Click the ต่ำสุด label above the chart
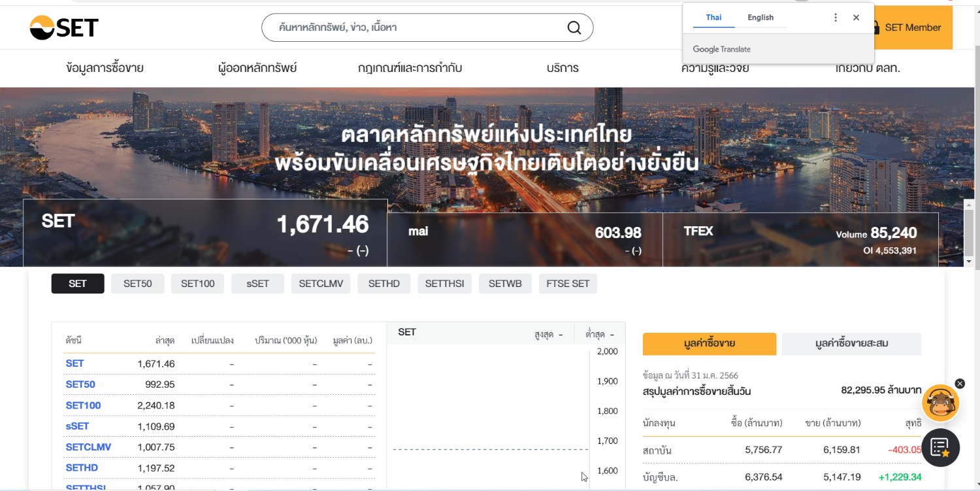Screen dimensions: 980x491 click(x=595, y=335)
